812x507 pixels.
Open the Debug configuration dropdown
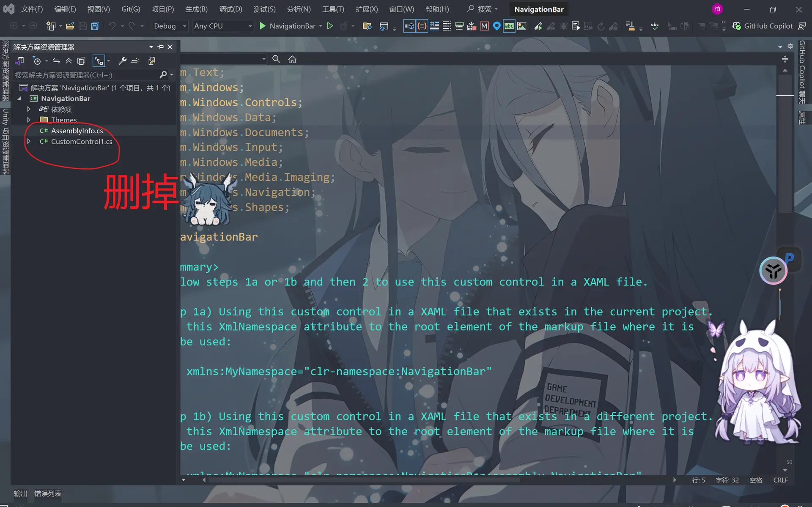coord(170,26)
